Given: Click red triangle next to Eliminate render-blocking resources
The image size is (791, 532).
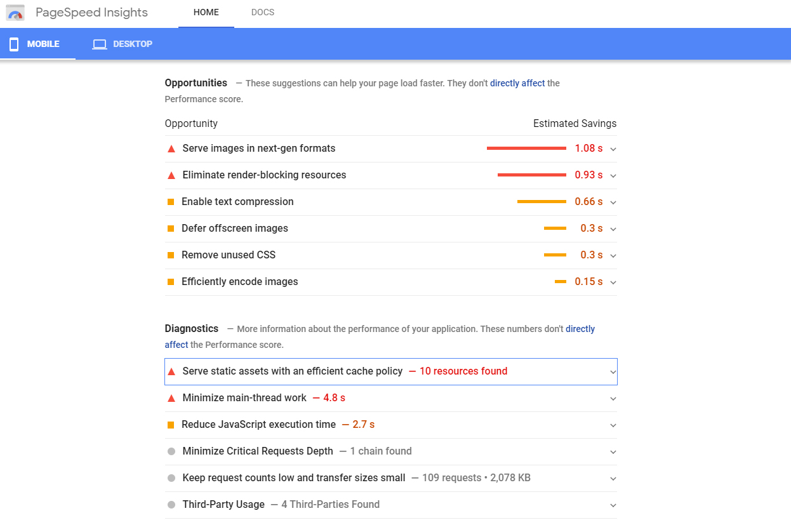Looking at the screenshot, I should click(171, 175).
